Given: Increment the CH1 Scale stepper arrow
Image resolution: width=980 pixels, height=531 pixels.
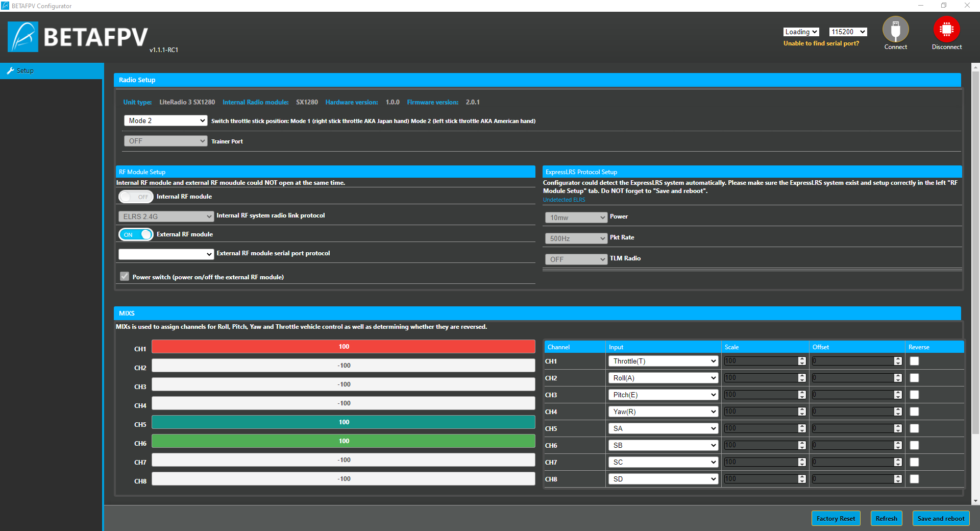Looking at the screenshot, I should coord(802,359).
